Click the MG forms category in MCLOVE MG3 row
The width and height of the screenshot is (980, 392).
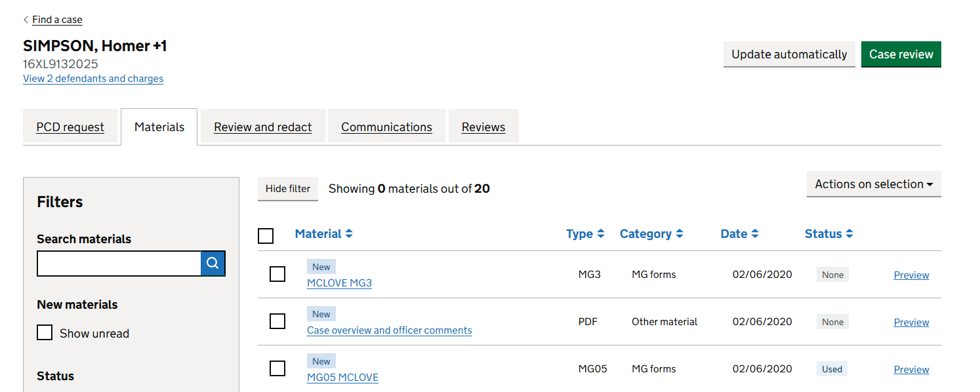[654, 275]
